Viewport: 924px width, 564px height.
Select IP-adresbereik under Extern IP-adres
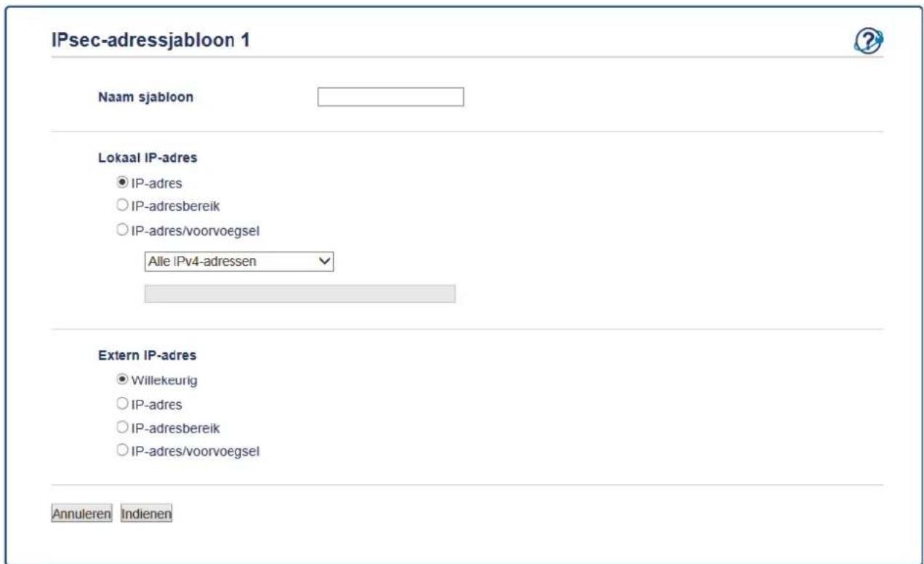[x=122, y=427]
